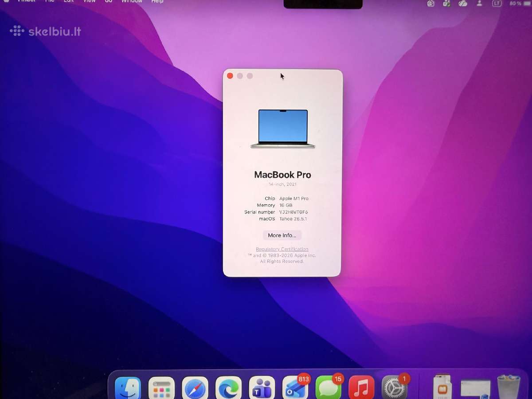Click the "Apple M1 Pro" chip value
532x399 pixels.
(294, 199)
